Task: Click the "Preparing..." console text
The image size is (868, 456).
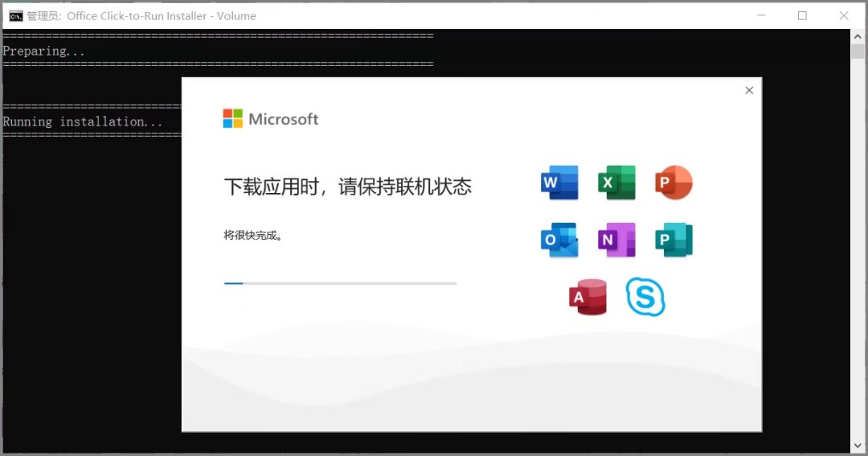Action: (43, 51)
